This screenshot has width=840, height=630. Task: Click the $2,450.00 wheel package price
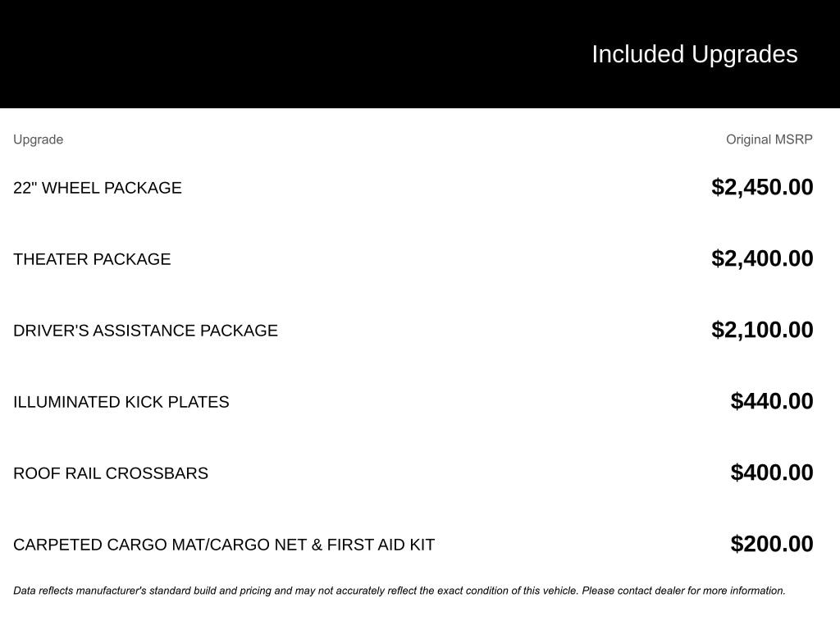762,187
